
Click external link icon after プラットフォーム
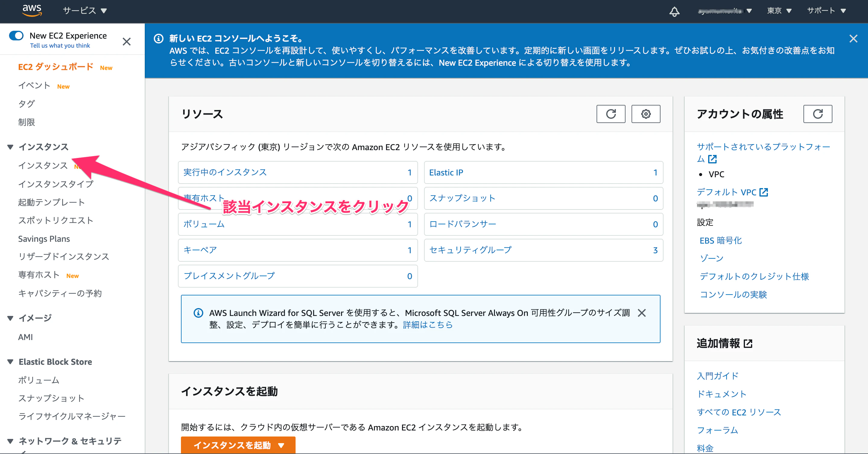(x=712, y=159)
